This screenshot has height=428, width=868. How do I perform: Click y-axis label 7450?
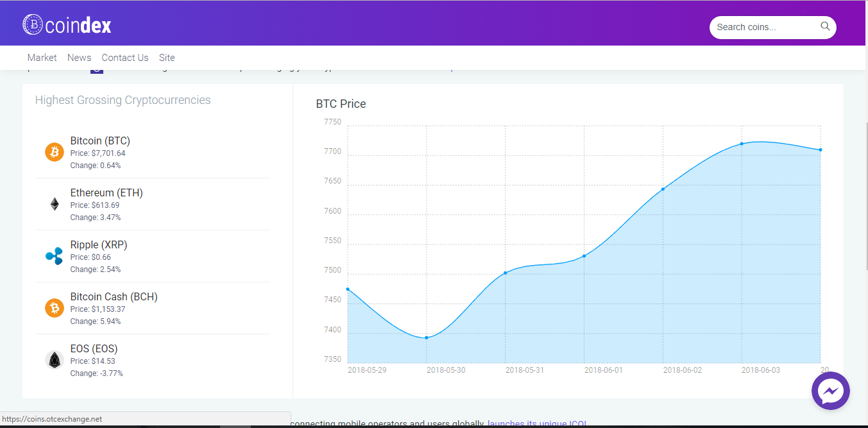coord(333,300)
